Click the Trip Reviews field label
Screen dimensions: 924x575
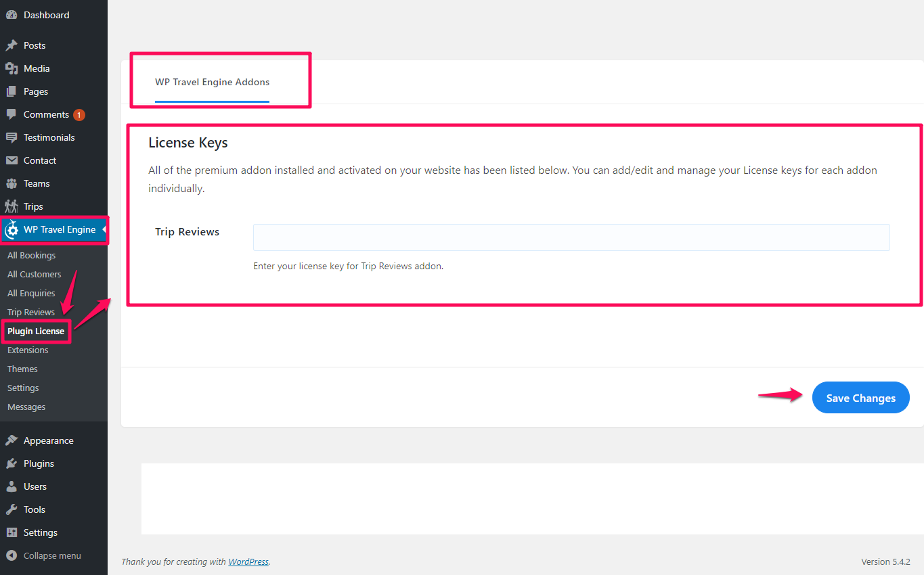(187, 231)
